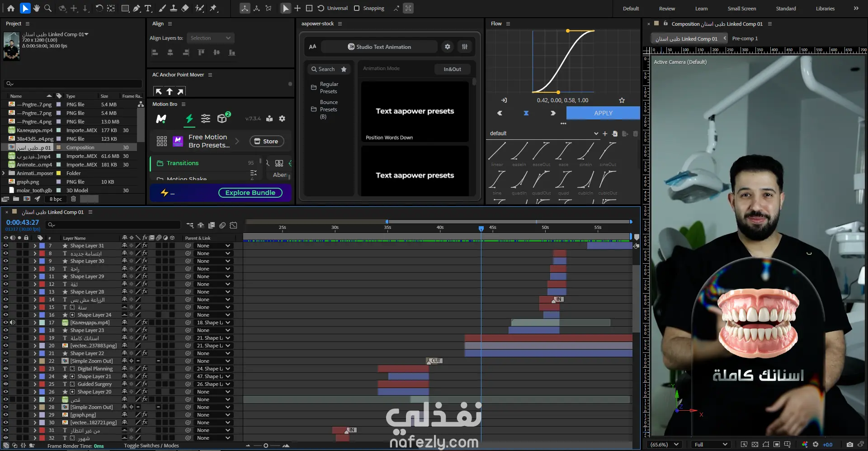Open the Align Layers to Selection dropdown

coord(210,38)
